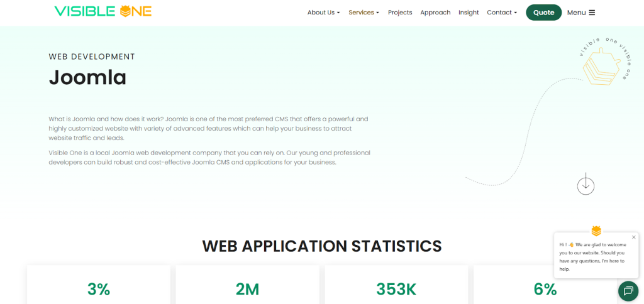Navigate to the Insight page

point(469,13)
